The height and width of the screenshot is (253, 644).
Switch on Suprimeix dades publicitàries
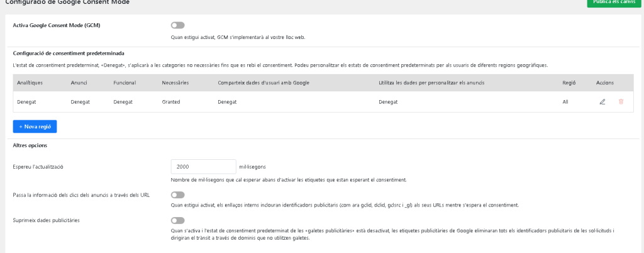177,221
